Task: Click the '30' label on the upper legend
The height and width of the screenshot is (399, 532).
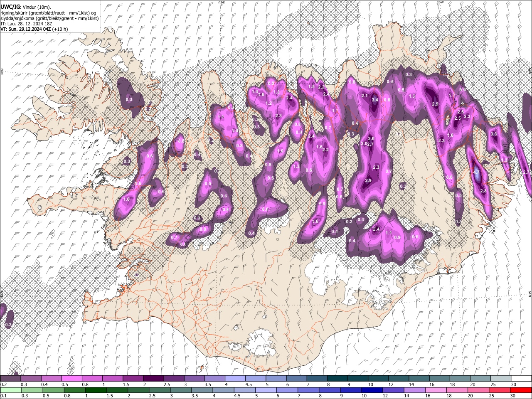Action: click(x=514, y=384)
